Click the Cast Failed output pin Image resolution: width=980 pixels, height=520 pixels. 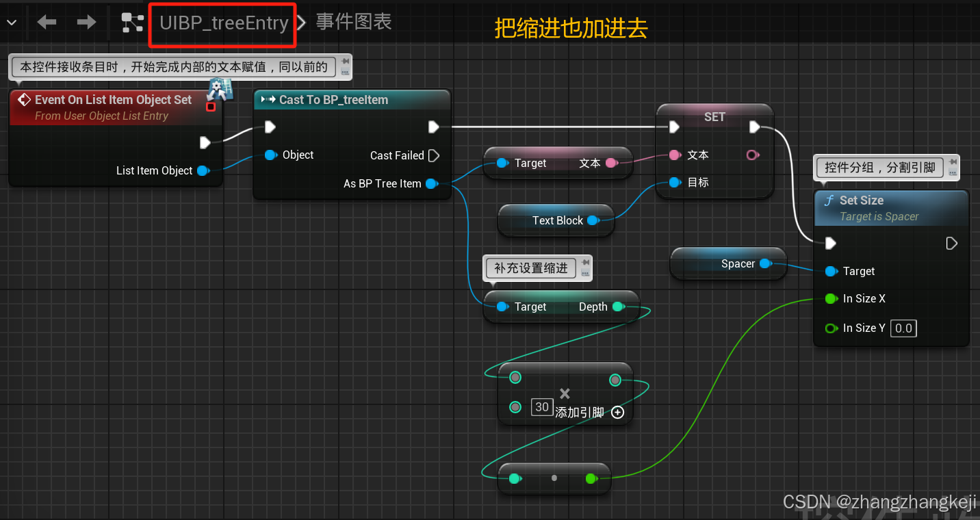[x=435, y=155]
